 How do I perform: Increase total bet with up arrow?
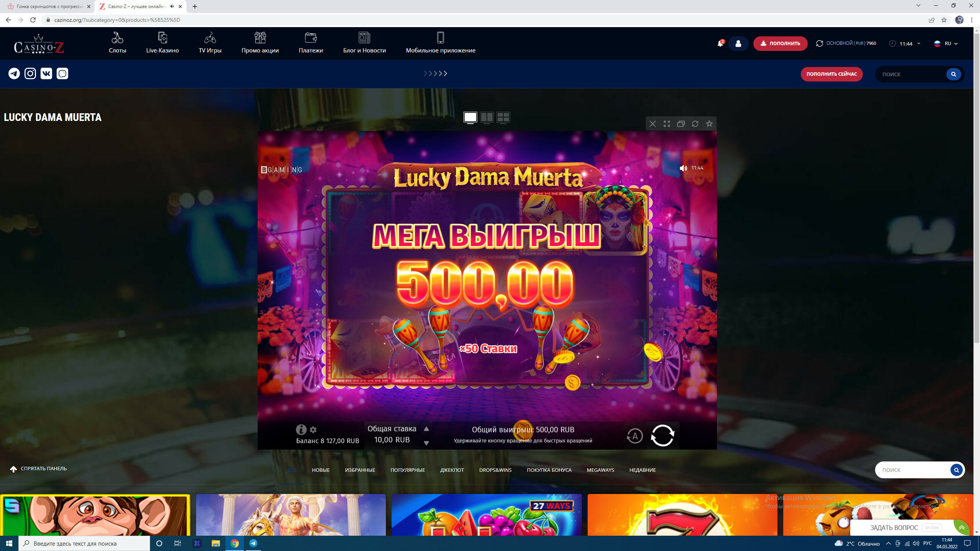(426, 429)
